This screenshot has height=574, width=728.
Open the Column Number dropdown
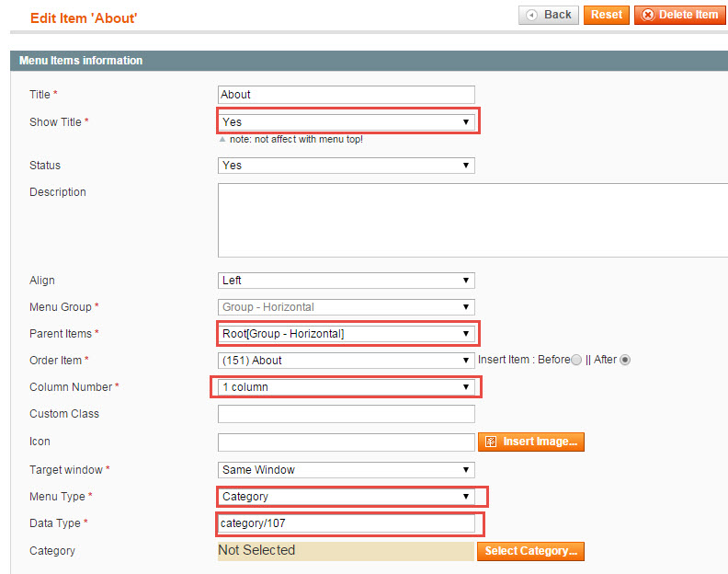[347, 387]
